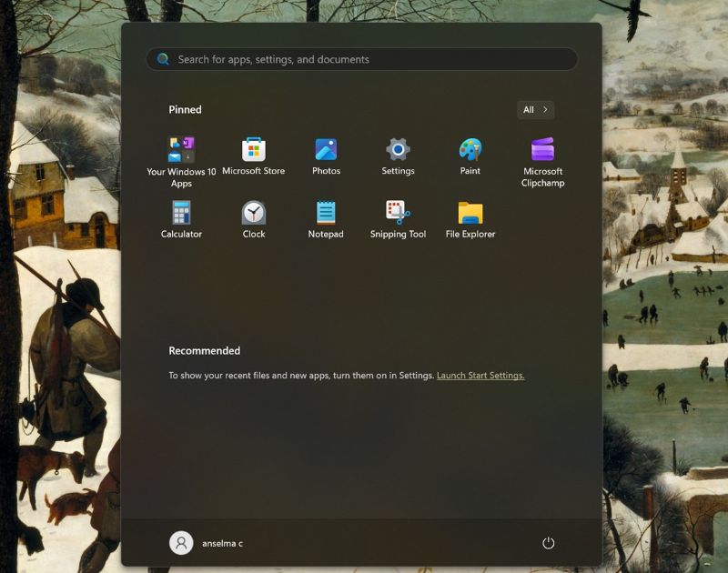
Task: Launch the Paint app
Action: (x=470, y=156)
